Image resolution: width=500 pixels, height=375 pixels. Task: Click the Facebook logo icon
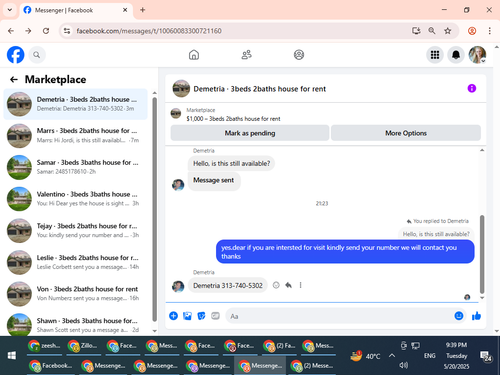point(16,55)
